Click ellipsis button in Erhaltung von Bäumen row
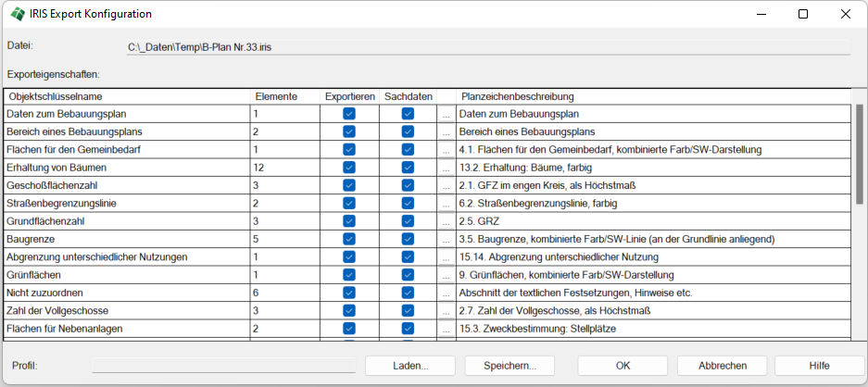Image resolution: width=868 pixels, height=387 pixels. tap(446, 168)
